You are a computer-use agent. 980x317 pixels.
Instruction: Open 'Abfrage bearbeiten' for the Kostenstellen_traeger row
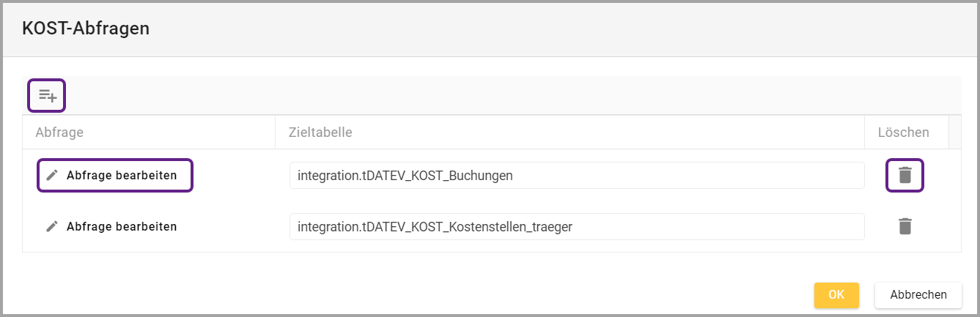tap(121, 227)
